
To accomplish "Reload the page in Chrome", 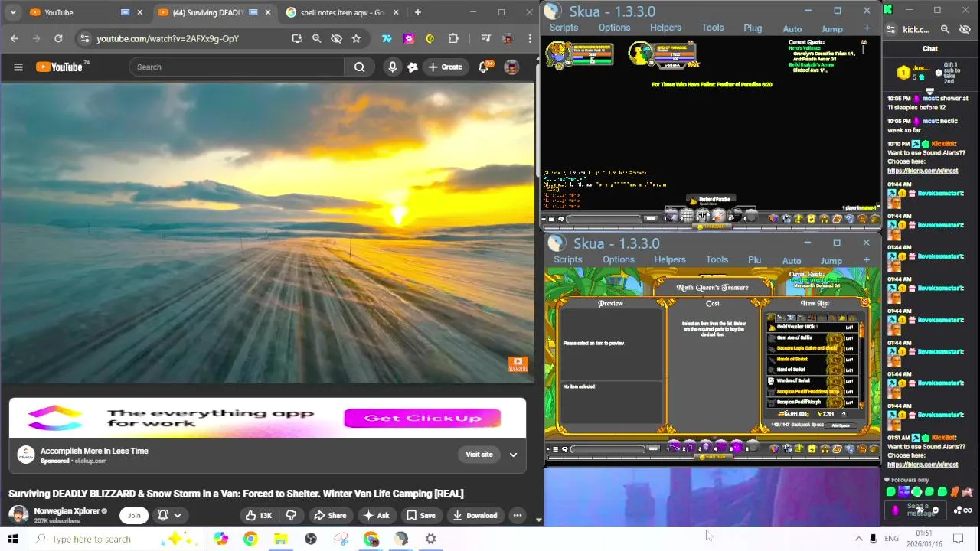I will [x=58, y=38].
